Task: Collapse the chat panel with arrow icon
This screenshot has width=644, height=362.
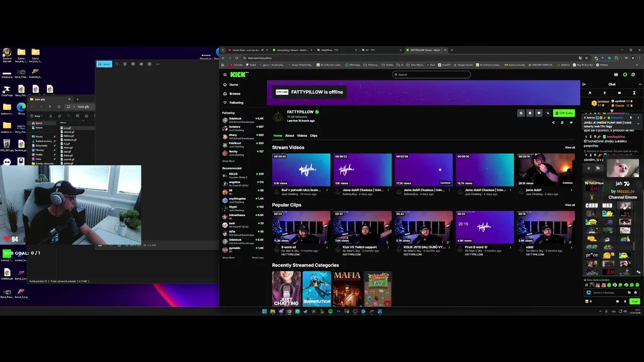Action: tap(584, 84)
